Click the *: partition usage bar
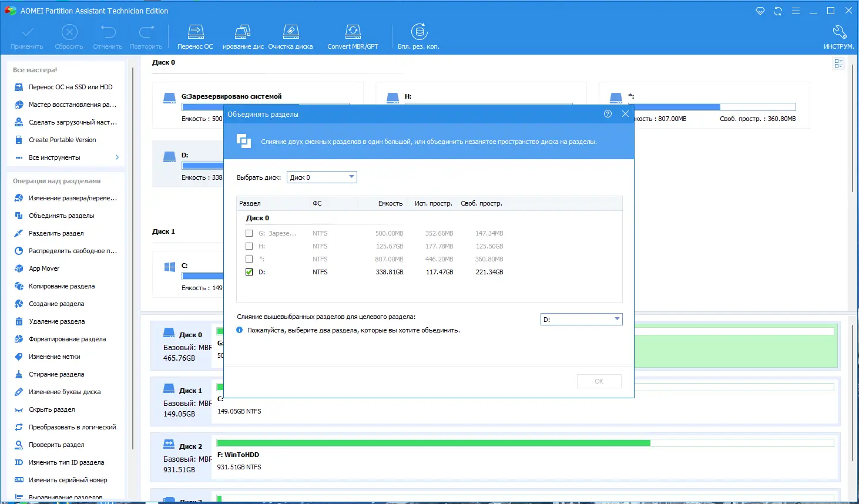 pos(712,107)
